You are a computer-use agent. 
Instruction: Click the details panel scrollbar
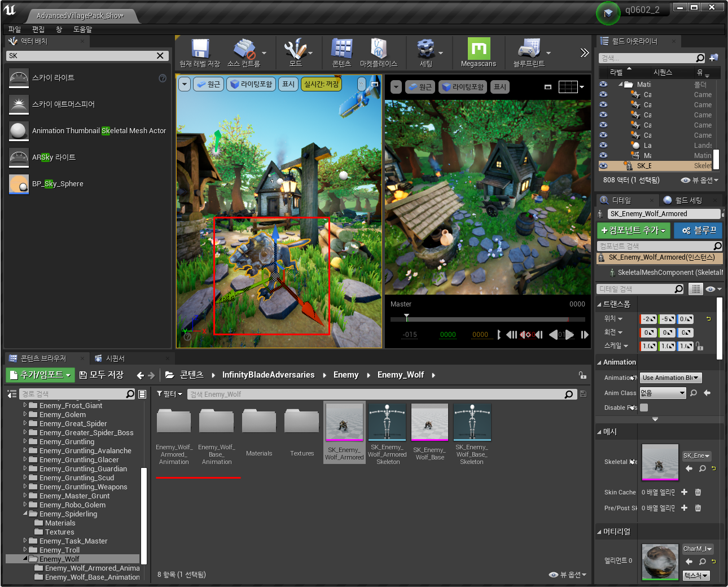point(720,328)
